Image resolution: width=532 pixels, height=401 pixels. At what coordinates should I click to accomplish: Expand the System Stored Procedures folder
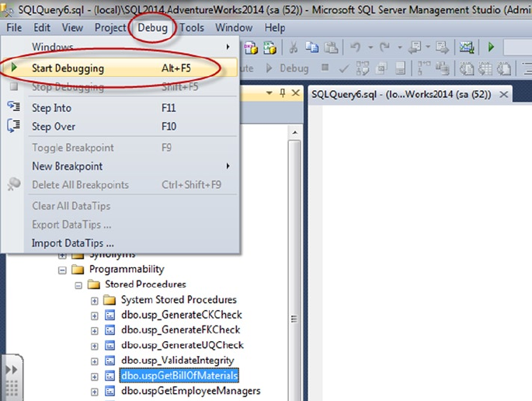click(x=94, y=301)
